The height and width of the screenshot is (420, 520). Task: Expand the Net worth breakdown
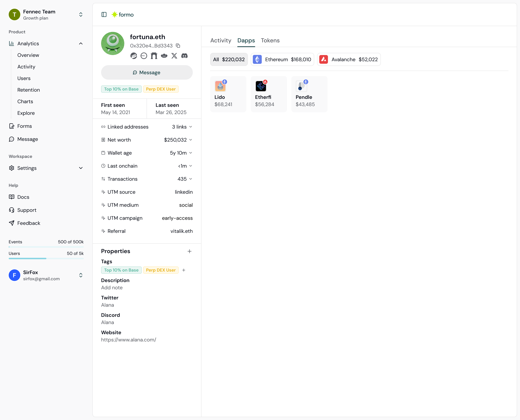pos(191,140)
